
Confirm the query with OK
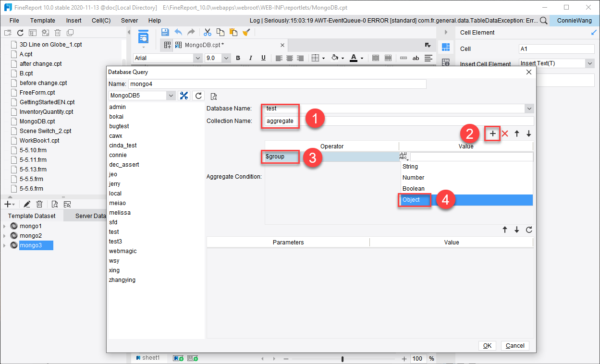click(487, 345)
